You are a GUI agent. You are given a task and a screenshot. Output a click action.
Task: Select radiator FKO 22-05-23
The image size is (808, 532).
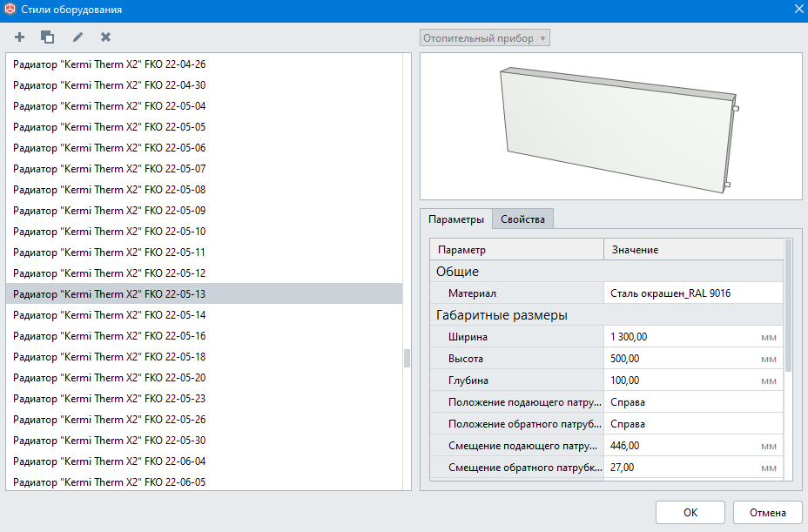[204, 399]
